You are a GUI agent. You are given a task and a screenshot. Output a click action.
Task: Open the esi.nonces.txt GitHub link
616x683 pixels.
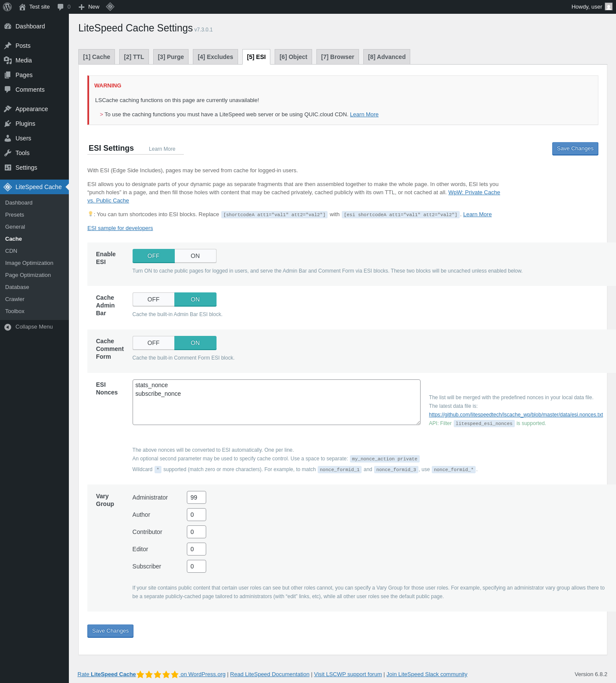point(516,415)
